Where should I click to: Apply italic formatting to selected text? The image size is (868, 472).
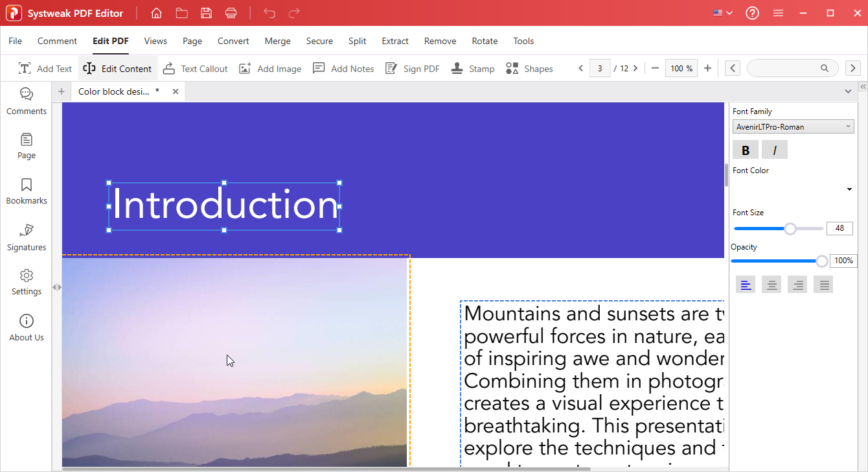coord(774,149)
